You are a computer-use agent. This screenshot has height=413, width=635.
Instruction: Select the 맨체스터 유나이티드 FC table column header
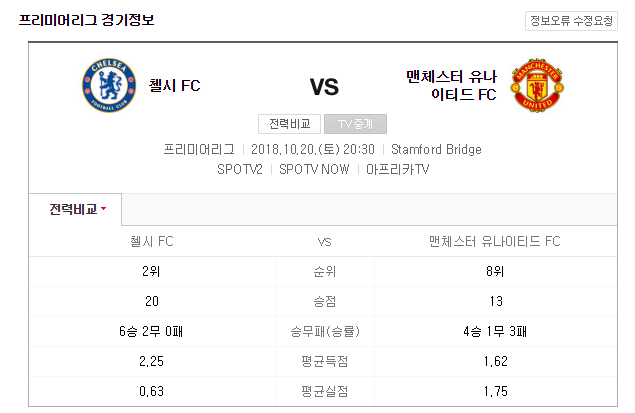tap(492, 241)
